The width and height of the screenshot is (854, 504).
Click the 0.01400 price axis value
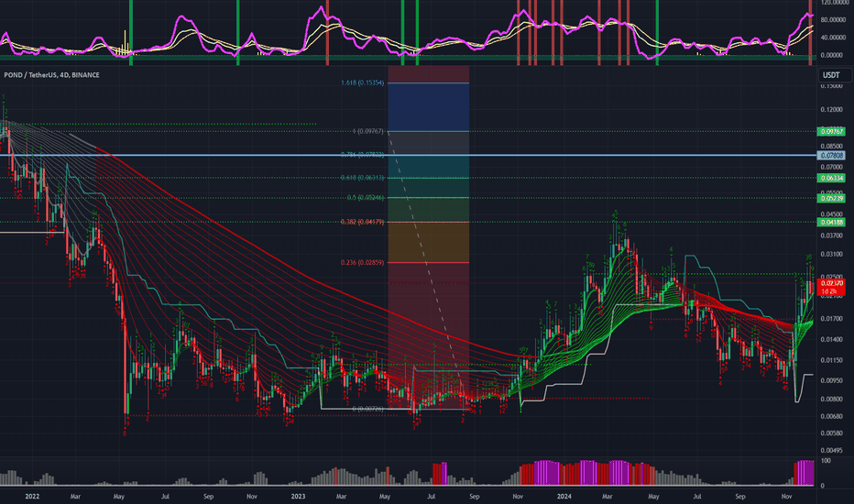831,339
